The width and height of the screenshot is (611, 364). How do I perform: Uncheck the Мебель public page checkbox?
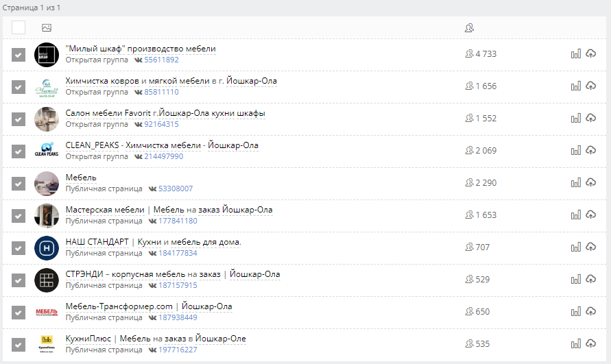tap(19, 184)
